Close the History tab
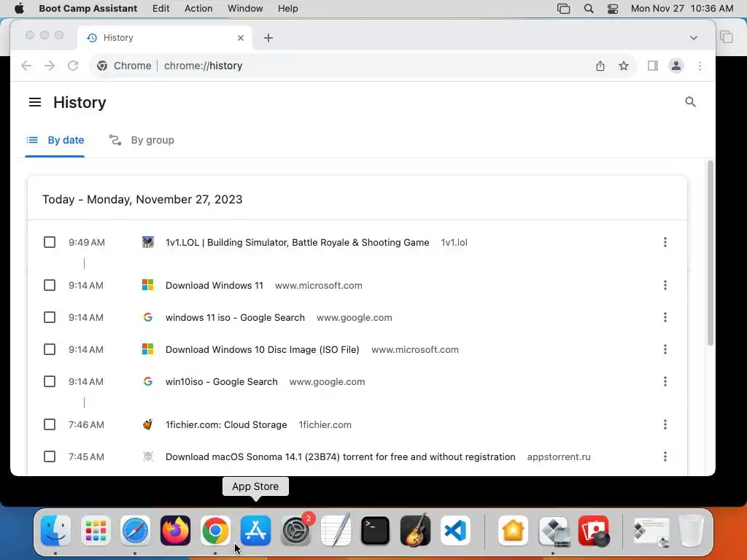The image size is (747, 560). pyautogui.click(x=241, y=38)
